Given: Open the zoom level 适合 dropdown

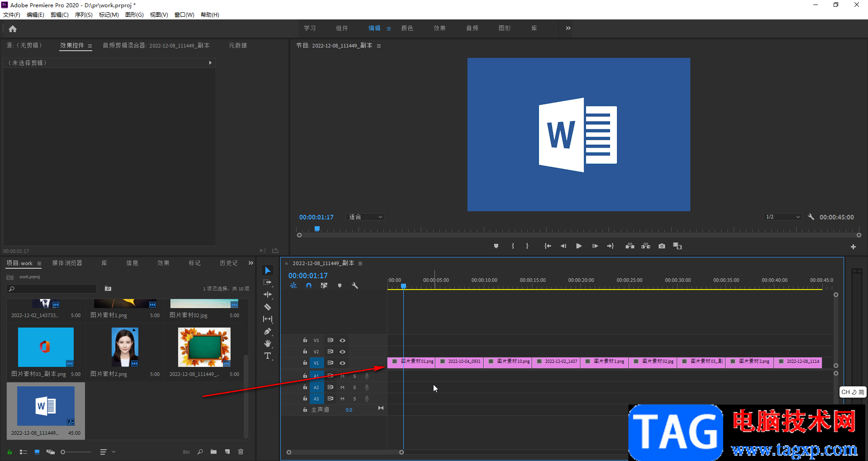Looking at the screenshot, I should point(365,217).
